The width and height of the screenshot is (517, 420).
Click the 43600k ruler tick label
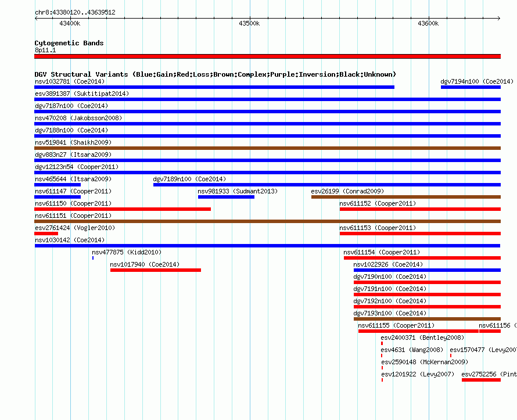(428, 23)
